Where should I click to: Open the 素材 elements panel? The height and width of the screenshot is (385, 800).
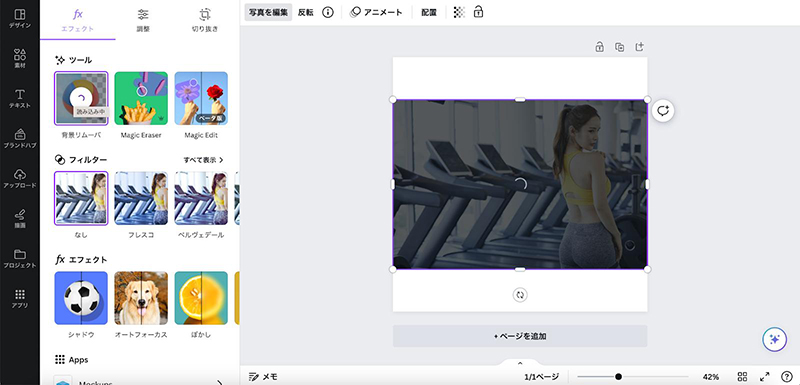[19, 58]
